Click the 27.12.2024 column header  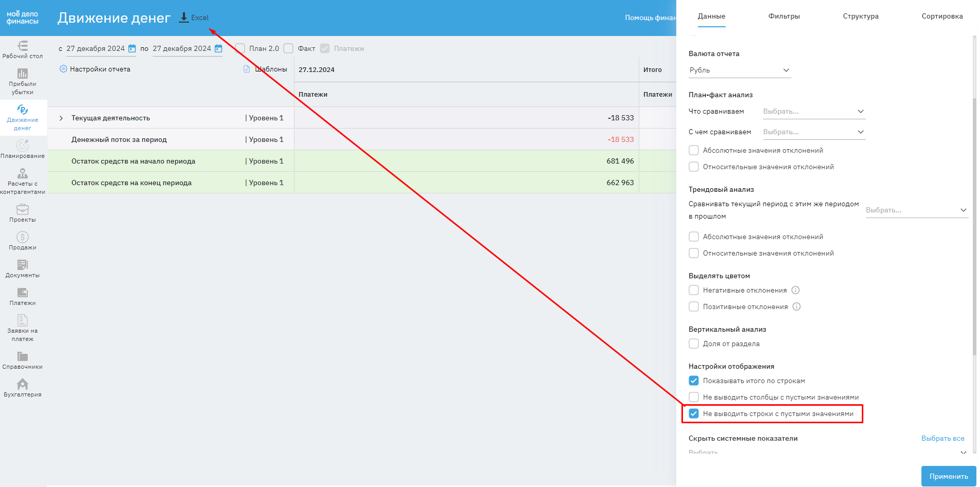pos(317,69)
